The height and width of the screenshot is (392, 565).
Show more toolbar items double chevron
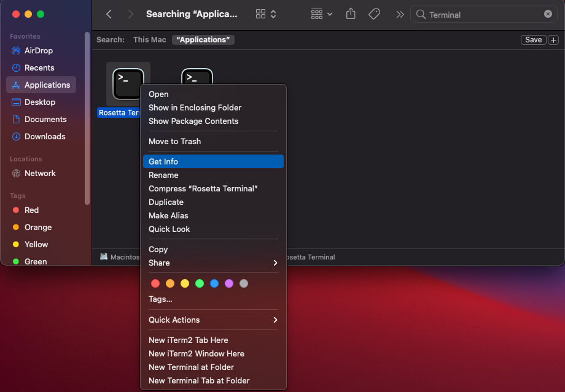(400, 14)
